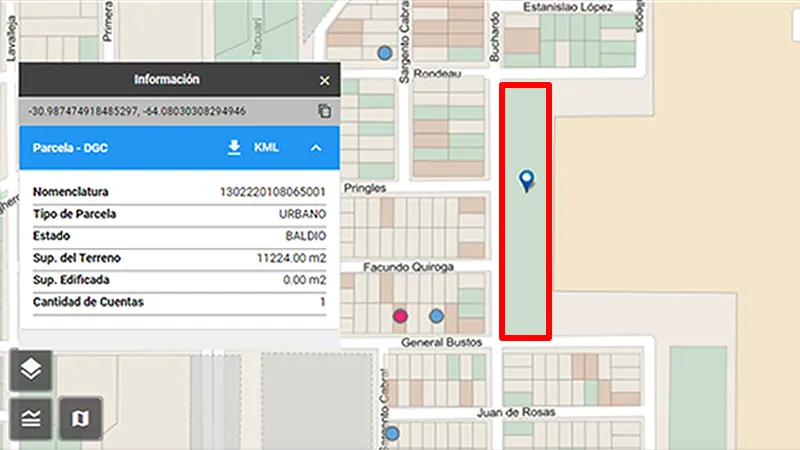Screen dimensions: 800x450
Task: Copy the coordinates to clipboard
Action: click(x=324, y=111)
